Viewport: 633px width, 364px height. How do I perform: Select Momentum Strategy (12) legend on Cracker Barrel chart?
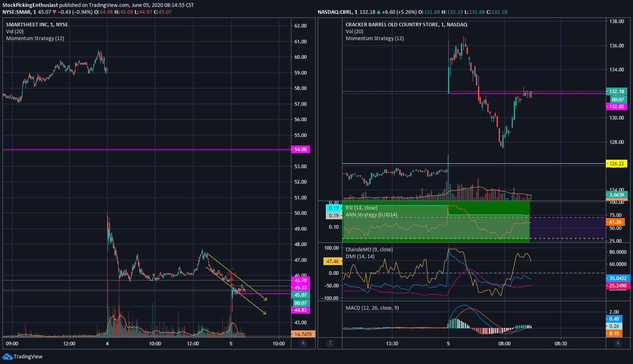coord(375,39)
